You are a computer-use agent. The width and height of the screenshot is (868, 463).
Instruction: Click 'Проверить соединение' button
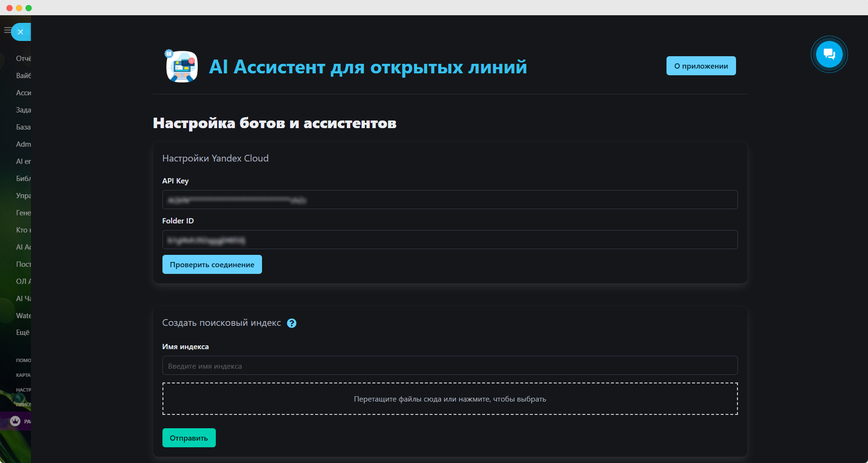(x=212, y=264)
